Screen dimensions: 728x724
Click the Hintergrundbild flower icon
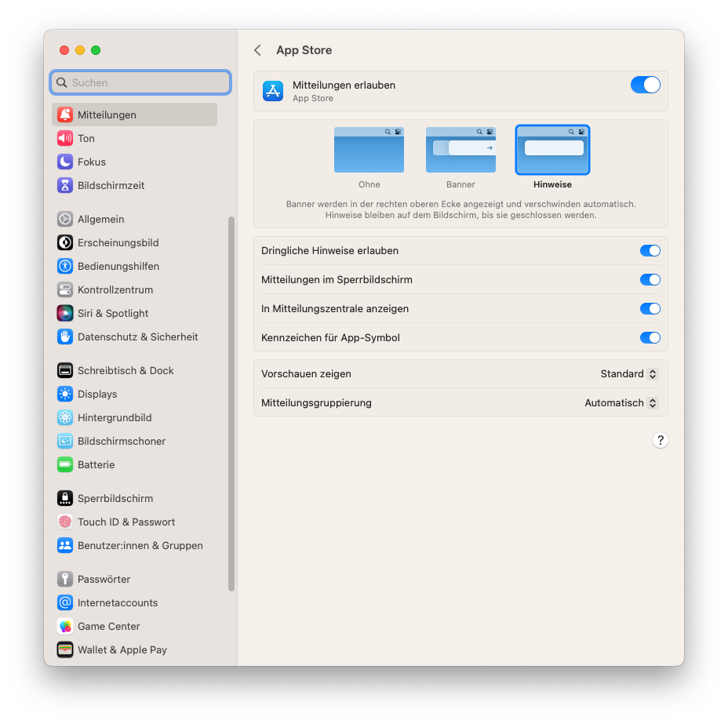(65, 417)
